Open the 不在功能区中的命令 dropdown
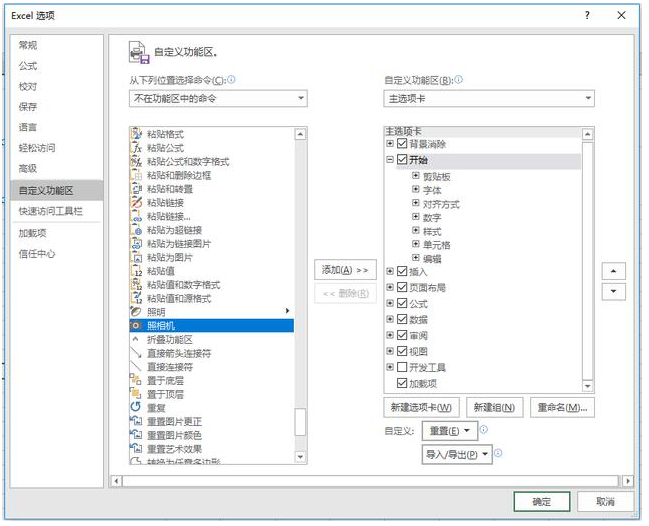This screenshot has width=649, height=526. 218,98
